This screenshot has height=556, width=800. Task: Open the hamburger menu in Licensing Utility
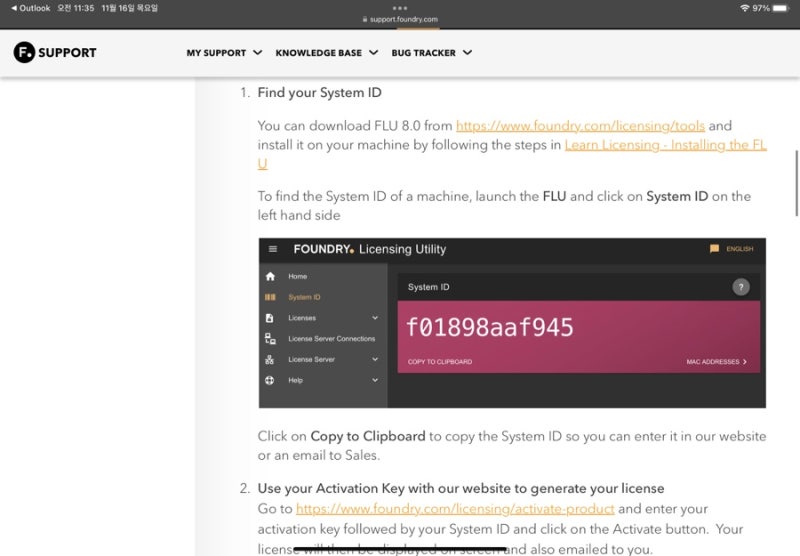click(x=273, y=249)
